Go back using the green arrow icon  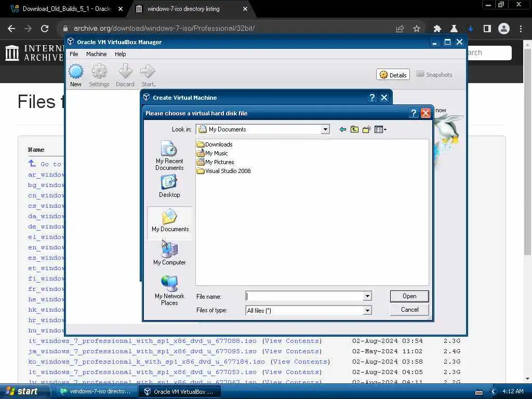click(x=343, y=129)
